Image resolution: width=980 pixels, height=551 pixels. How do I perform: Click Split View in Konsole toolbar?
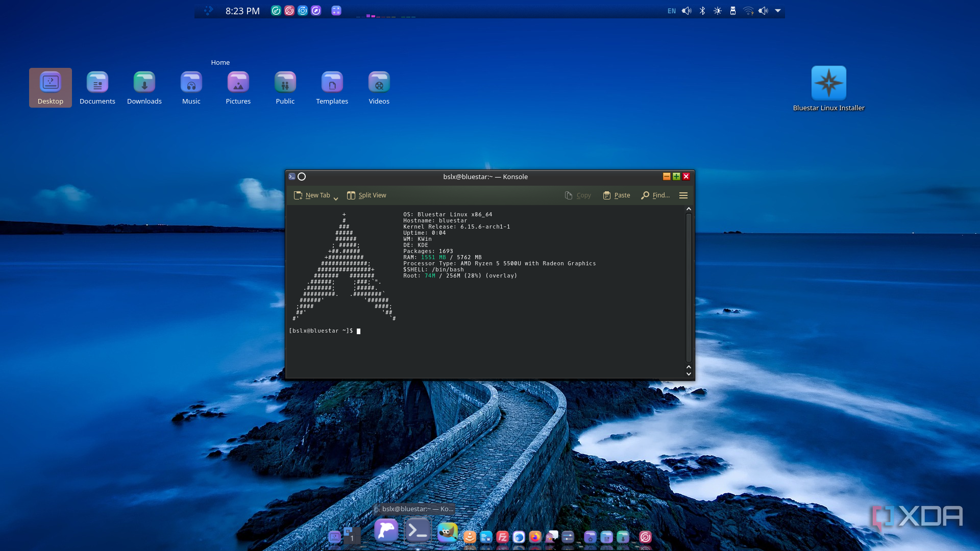tap(366, 195)
